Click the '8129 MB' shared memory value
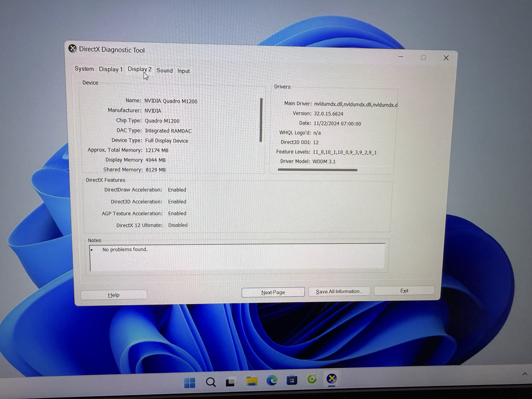Screen dimensions: 532x399 point(156,170)
